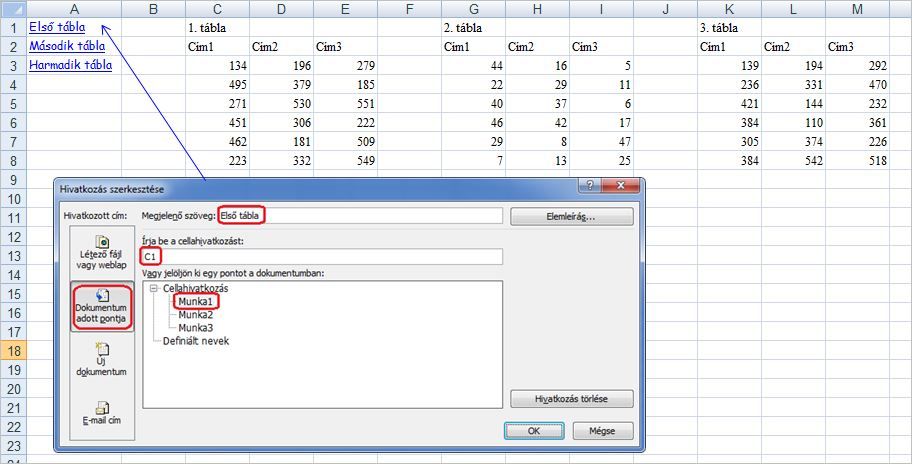Click cell with value 134
Viewport: 912px width, 464px height.
click(x=218, y=66)
